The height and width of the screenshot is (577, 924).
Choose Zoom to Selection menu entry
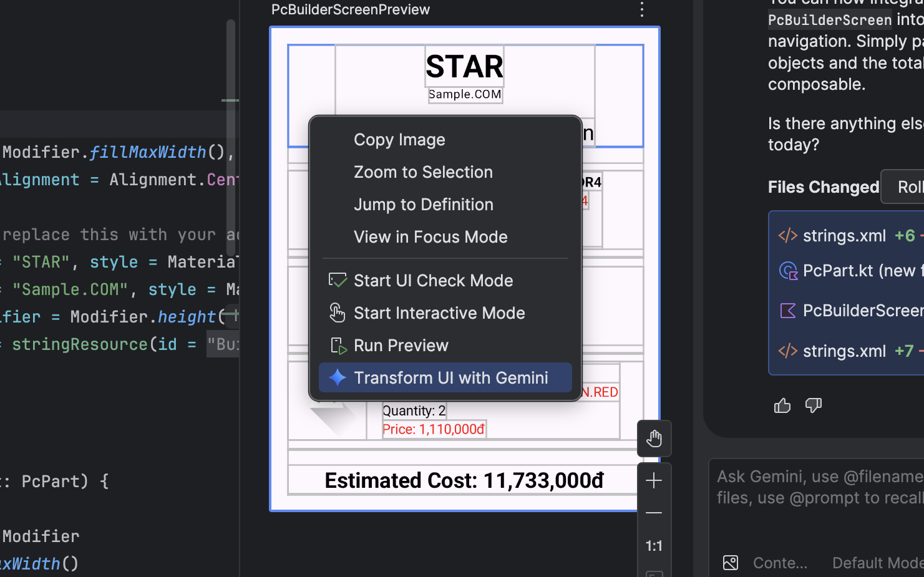tap(423, 172)
